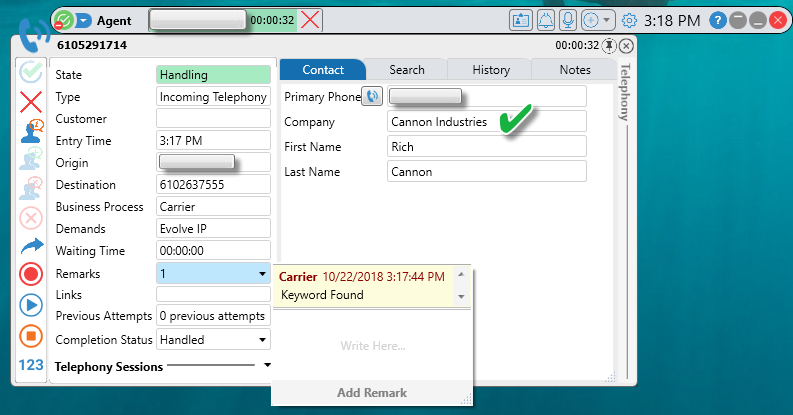Open the 123 dial pad icon
The height and width of the screenshot is (415, 793).
pos(31,365)
